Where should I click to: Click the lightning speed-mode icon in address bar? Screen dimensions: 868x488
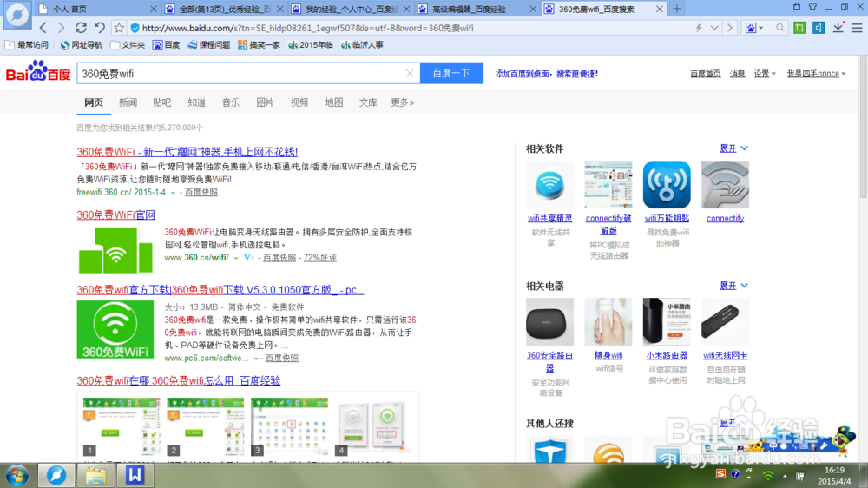pyautogui.click(x=699, y=28)
